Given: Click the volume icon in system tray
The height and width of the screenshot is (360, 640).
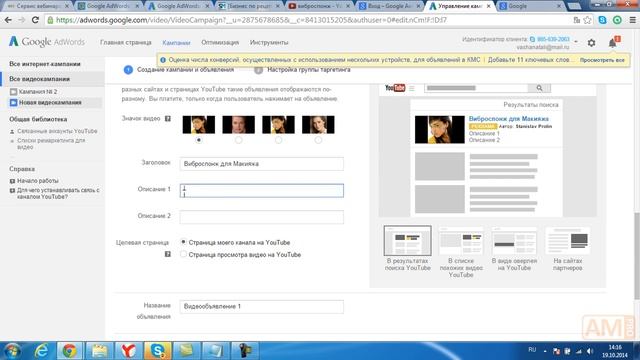Looking at the screenshot, I should [590, 351].
